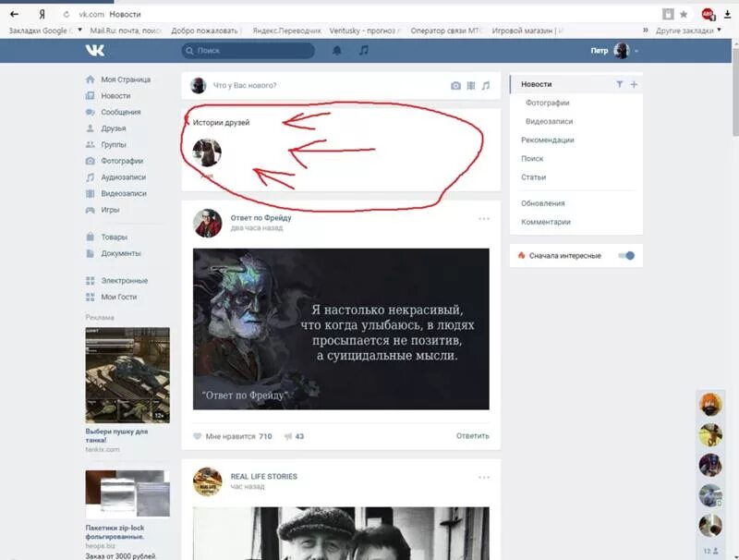The height and width of the screenshot is (560, 739).
Task: Open the REAL LIFE STORIES group link
Action: click(263, 476)
